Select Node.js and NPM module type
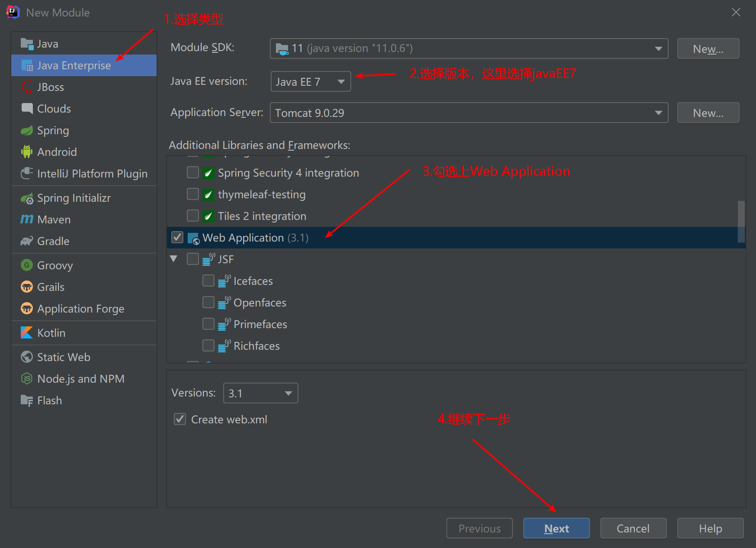The height and width of the screenshot is (548, 756). (x=84, y=379)
